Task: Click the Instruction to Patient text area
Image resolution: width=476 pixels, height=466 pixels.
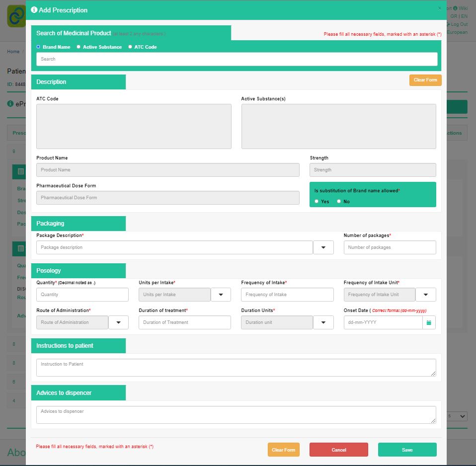Action: (x=236, y=368)
